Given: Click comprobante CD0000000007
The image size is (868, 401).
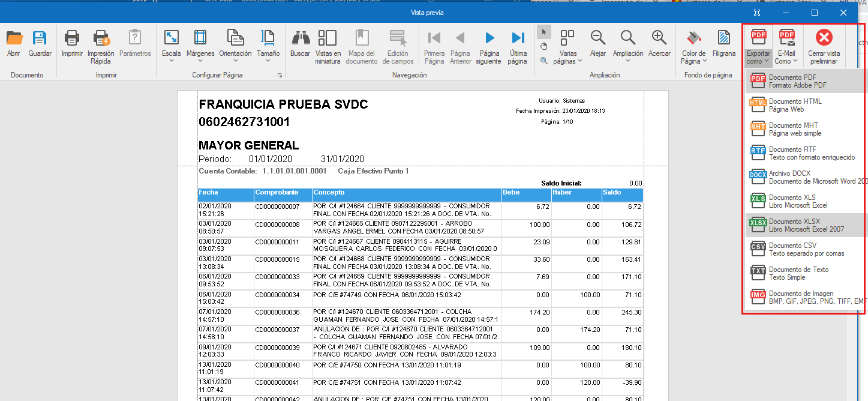Looking at the screenshot, I should [x=277, y=207].
